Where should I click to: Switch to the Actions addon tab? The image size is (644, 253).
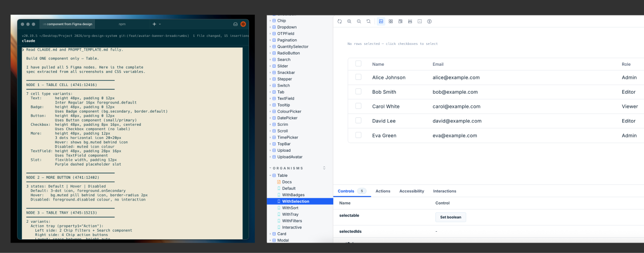[x=383, y=191]
